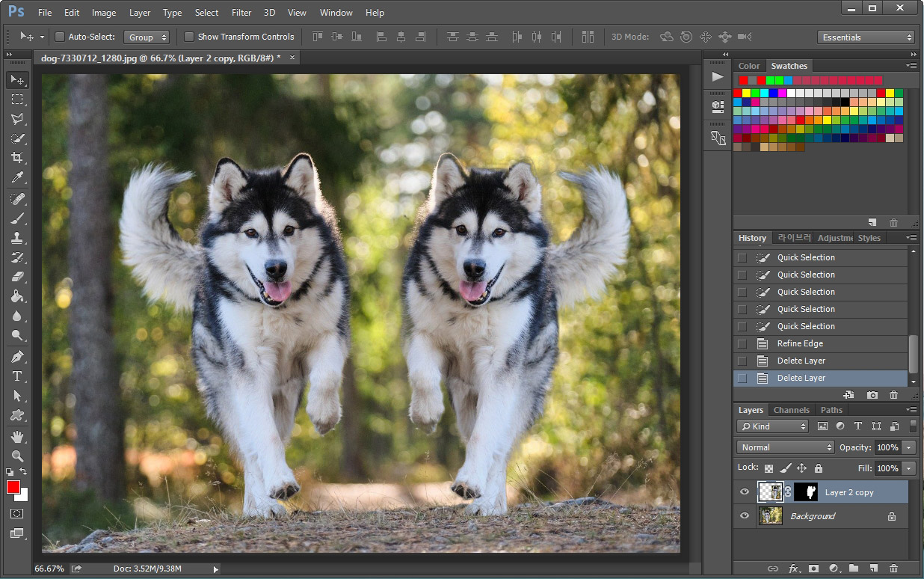This screenshot has height=579, width=924.
Task: Select the Pen tool
Action: (17, 357)
